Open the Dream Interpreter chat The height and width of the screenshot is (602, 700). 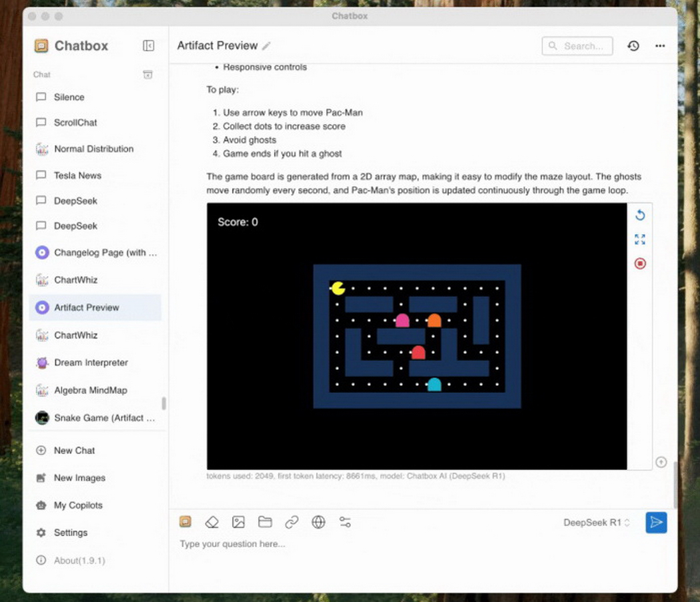click(95, 362)
